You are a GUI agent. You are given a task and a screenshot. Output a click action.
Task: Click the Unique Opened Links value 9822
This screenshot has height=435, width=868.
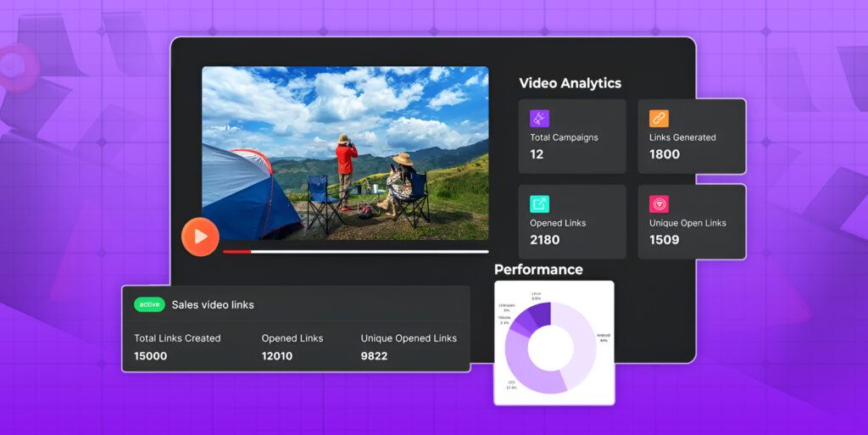[374, 356]
